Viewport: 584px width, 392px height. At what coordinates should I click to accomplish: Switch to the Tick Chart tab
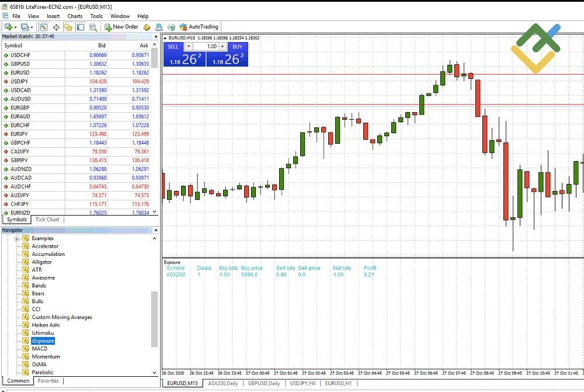coord(47,219)
